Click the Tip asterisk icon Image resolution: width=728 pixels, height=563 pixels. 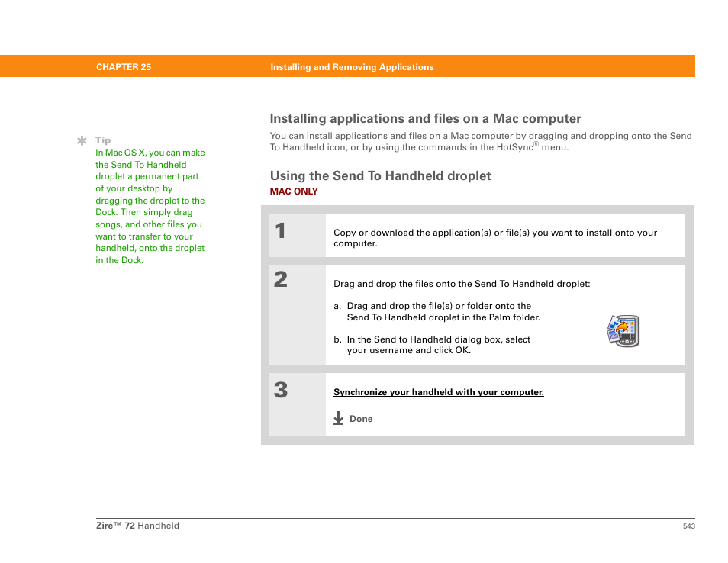coord(82,140)
